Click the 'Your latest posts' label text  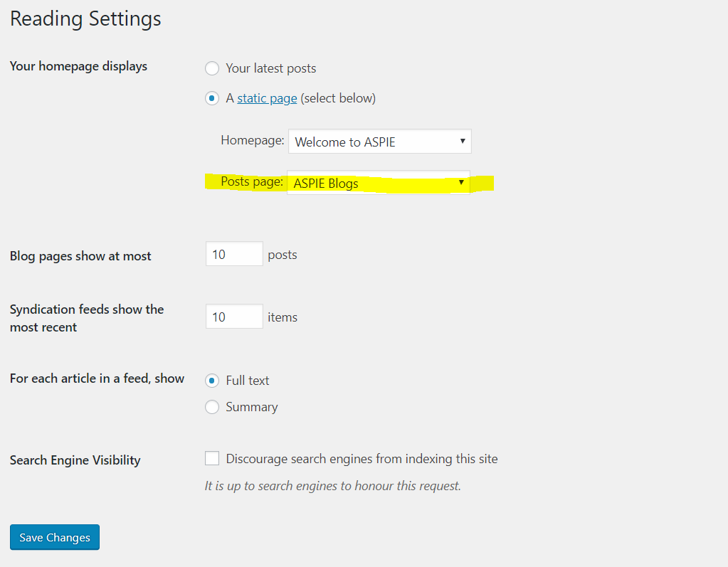coord(271,69)
